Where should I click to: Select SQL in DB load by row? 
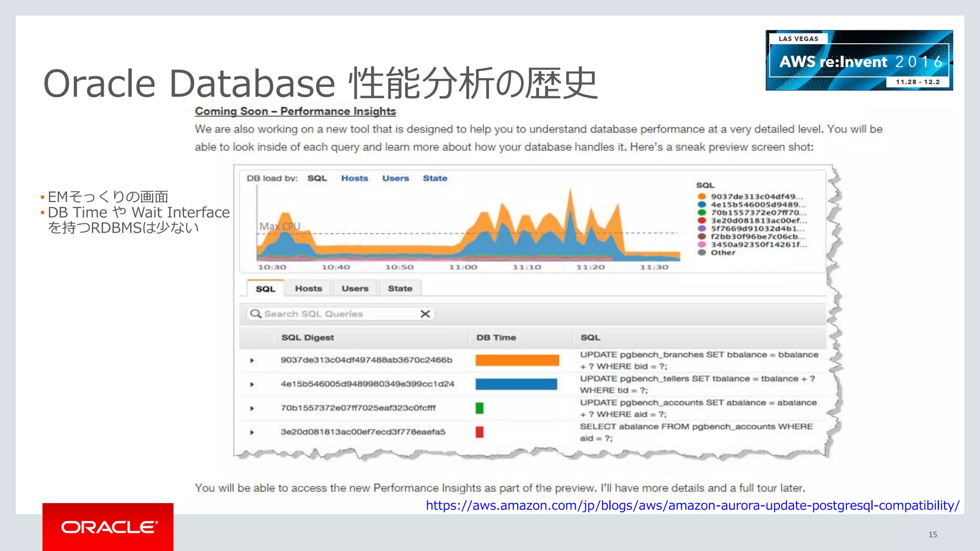pos(317,178)
